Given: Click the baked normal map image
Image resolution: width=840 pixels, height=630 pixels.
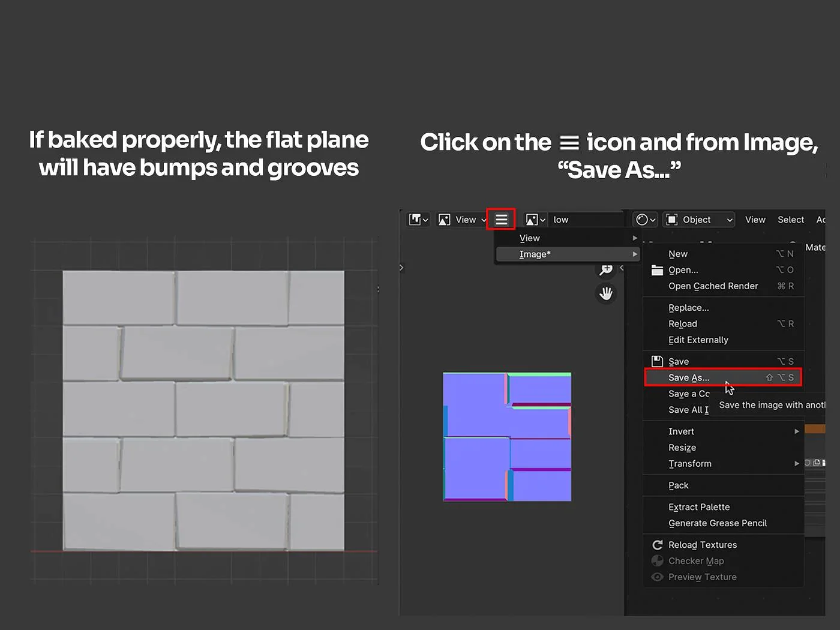Looking at the screenshot, I should pos(507,437).
